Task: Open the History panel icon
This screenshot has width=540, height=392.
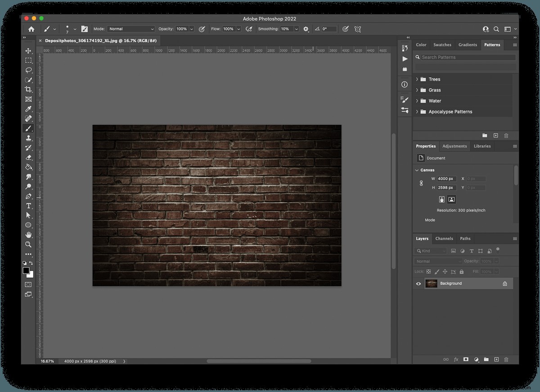Action: (x=404, y=49)
